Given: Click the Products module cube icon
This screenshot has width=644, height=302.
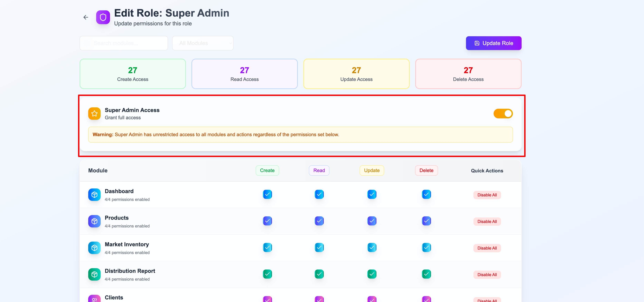Looking at the screenshot, I should pyautogui.click(x=94, y=221).
